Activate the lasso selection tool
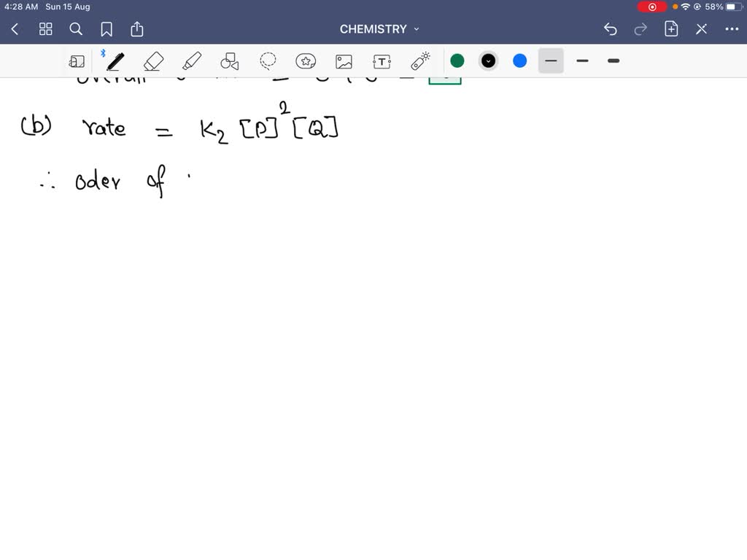This screenshot has height=560, width=747. (x=268, y=61)
